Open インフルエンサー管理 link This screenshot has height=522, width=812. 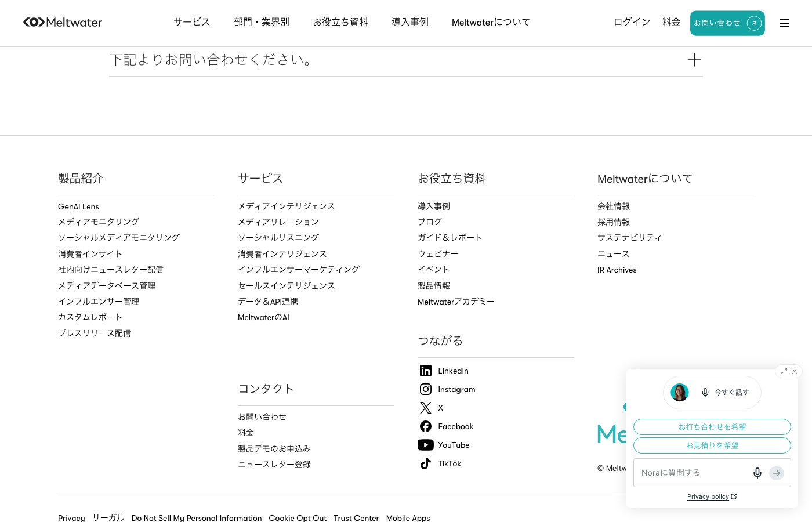pyautogui.click(x=99, y=302)
